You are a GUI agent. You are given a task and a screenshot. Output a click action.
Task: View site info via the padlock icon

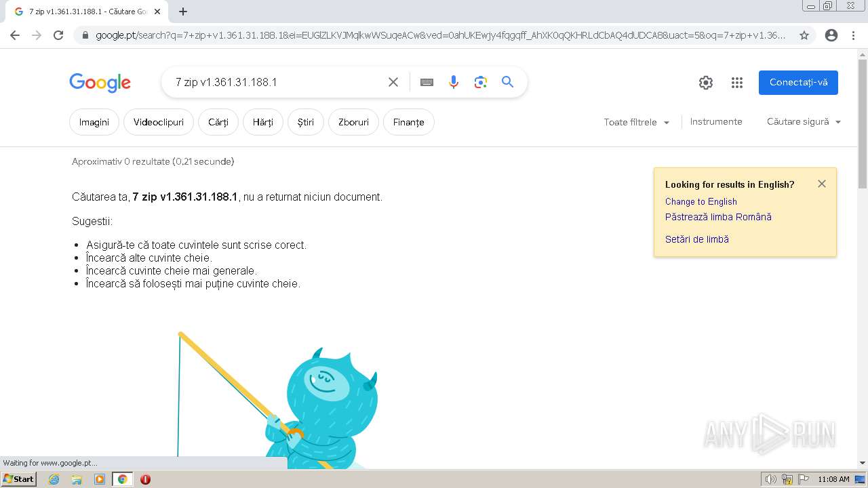pos(85,35)
